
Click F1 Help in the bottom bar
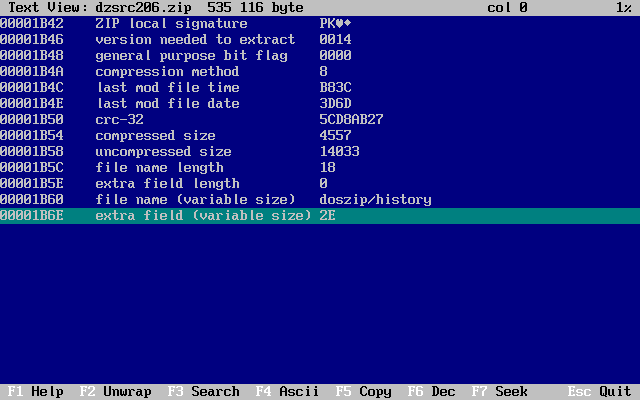pos(35,392)
